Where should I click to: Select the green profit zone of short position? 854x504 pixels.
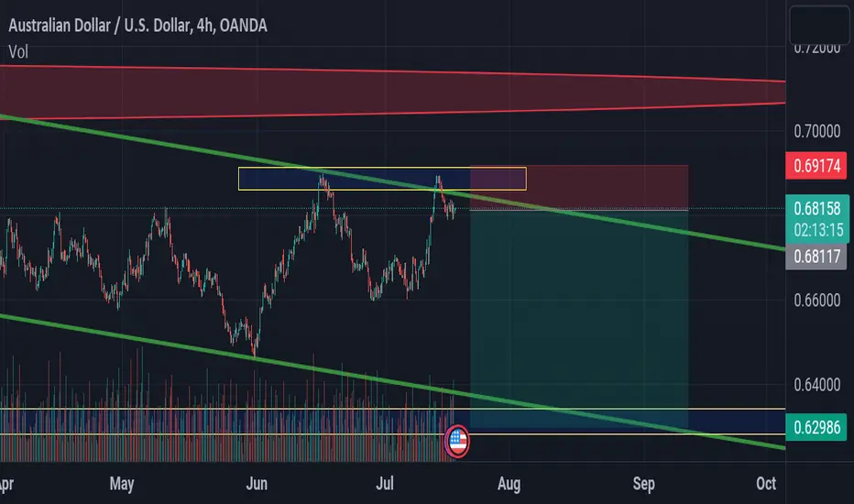click(579, 319)
